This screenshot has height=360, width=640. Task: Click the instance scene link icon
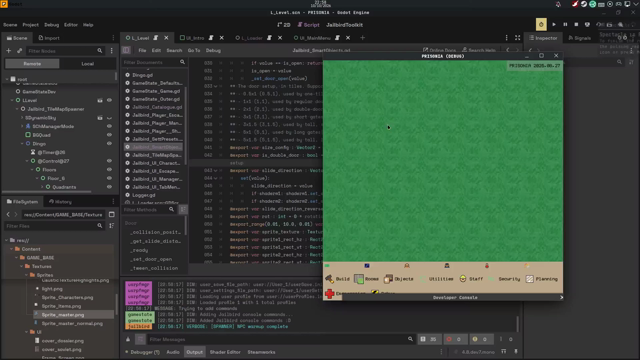19,51
